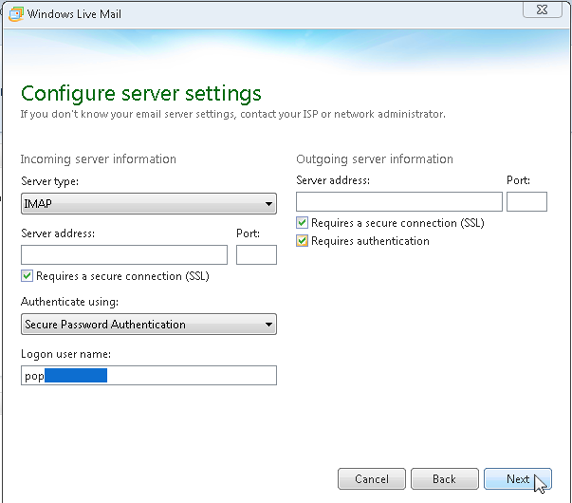Toggle outgoing Requires a secure connection (SSL)
Viewport: 572px width, 503px height.
302,223
